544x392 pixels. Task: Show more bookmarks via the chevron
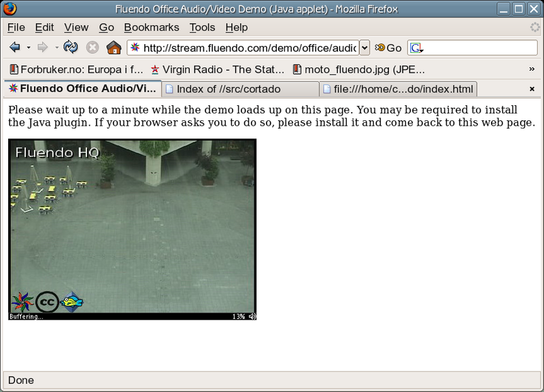point(532,69)
